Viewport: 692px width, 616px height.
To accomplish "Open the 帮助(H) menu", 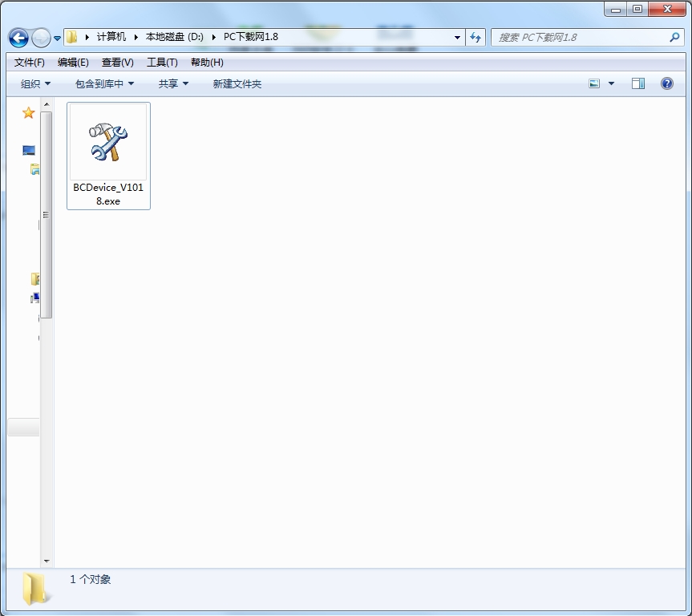I will pyautogui.click(x=208, y=63).
